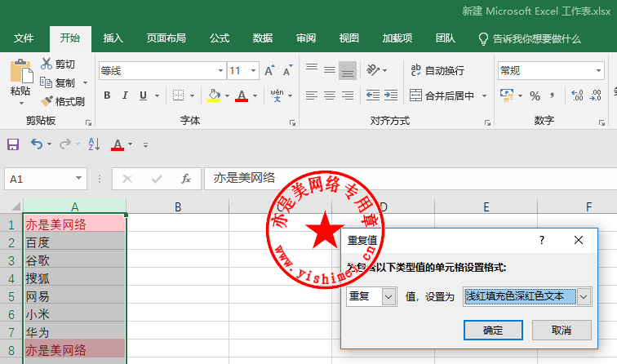Open the font name dropdown 等线
This screenshot has height=364, width=617.
coord(220,71)
